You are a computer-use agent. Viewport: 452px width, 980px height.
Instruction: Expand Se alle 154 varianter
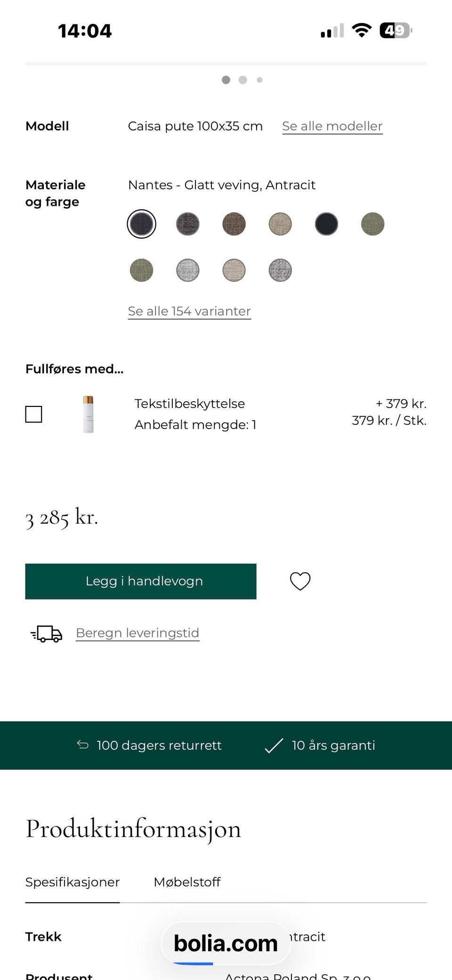(189, 311)
